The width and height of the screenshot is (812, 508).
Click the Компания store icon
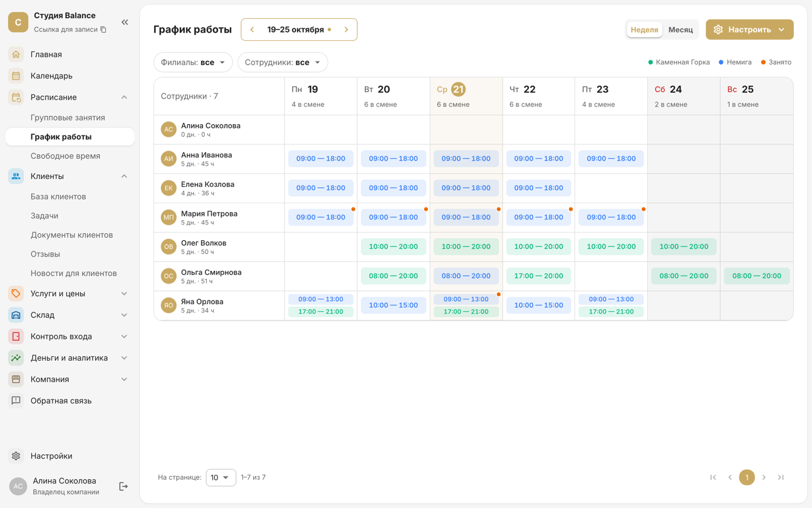(16, 379)
